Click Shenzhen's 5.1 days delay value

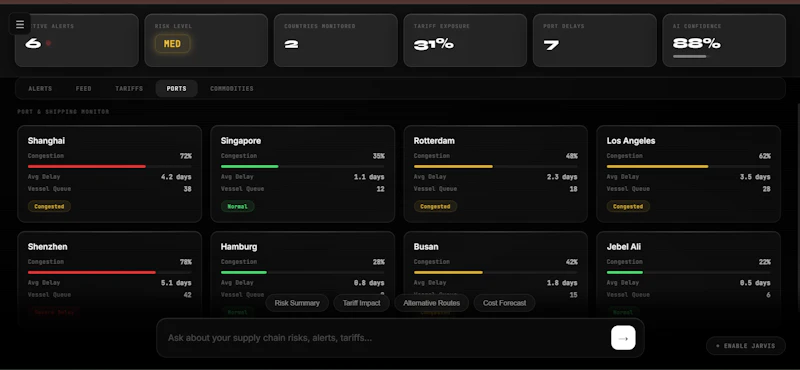(176, 283)
